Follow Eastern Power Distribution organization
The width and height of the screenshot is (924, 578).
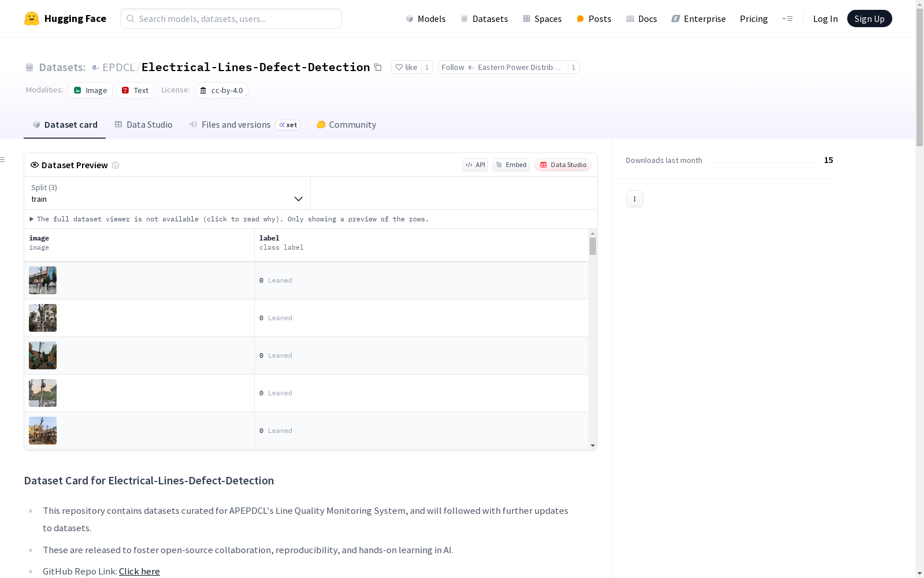[x=502, y=67]
